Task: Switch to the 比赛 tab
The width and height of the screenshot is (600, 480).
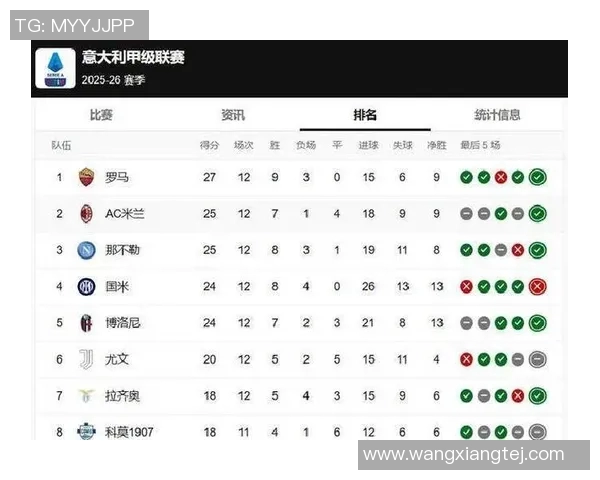Action: click(101, 115)
